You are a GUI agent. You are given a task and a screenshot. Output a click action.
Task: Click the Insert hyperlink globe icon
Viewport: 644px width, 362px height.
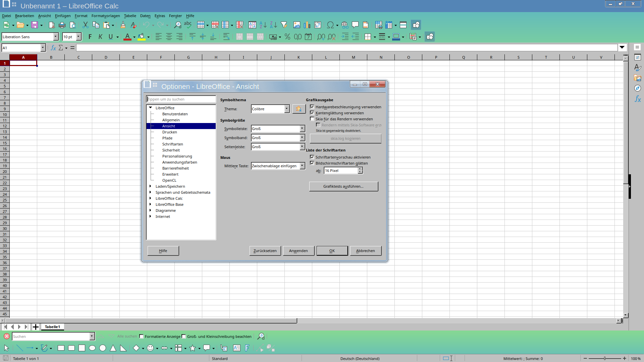tap(344, 25)
